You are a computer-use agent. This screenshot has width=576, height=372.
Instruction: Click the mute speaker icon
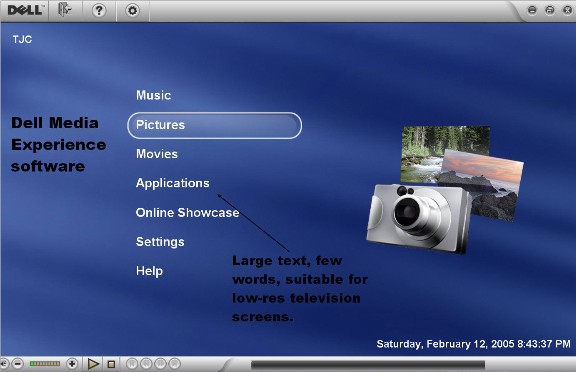pos(4,364)
